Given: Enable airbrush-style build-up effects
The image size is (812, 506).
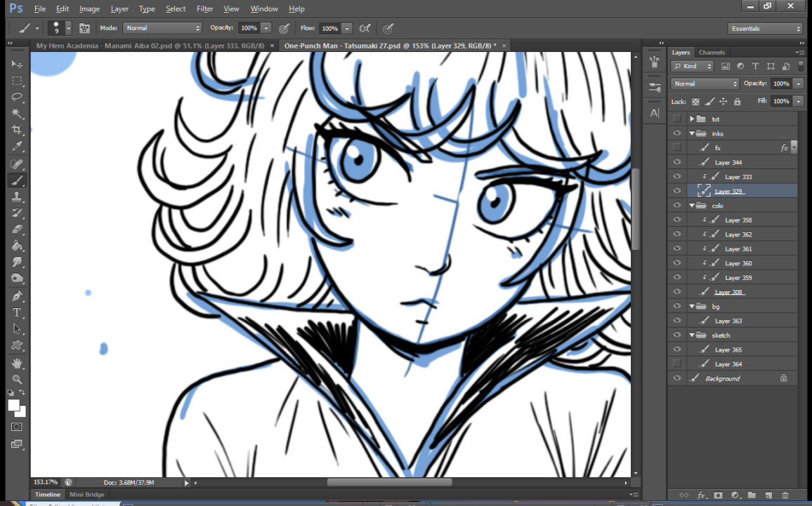Looking at the screenshot, I should (x=365, y=29).
